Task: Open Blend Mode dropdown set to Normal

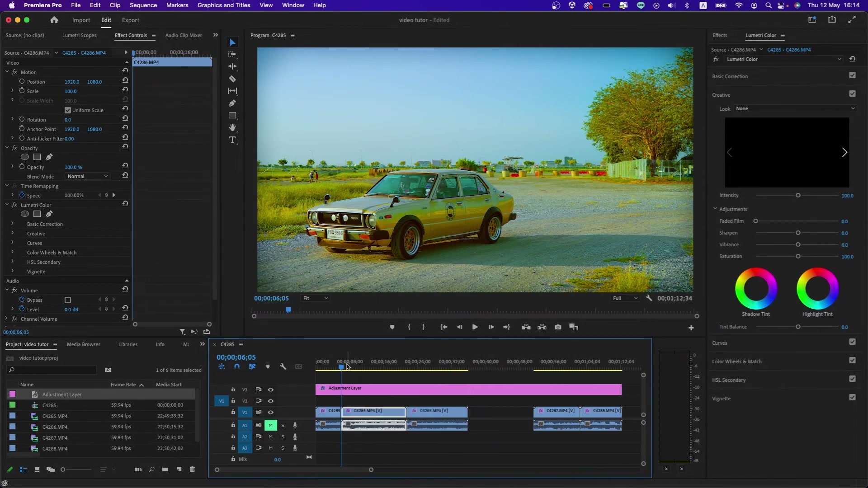Action: (x=87, y=176)
